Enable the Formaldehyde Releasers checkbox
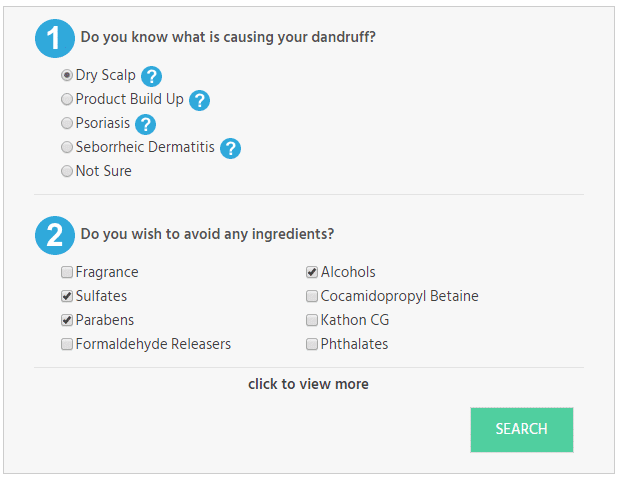Screen dimensions: 617x483 coord(67,344)
